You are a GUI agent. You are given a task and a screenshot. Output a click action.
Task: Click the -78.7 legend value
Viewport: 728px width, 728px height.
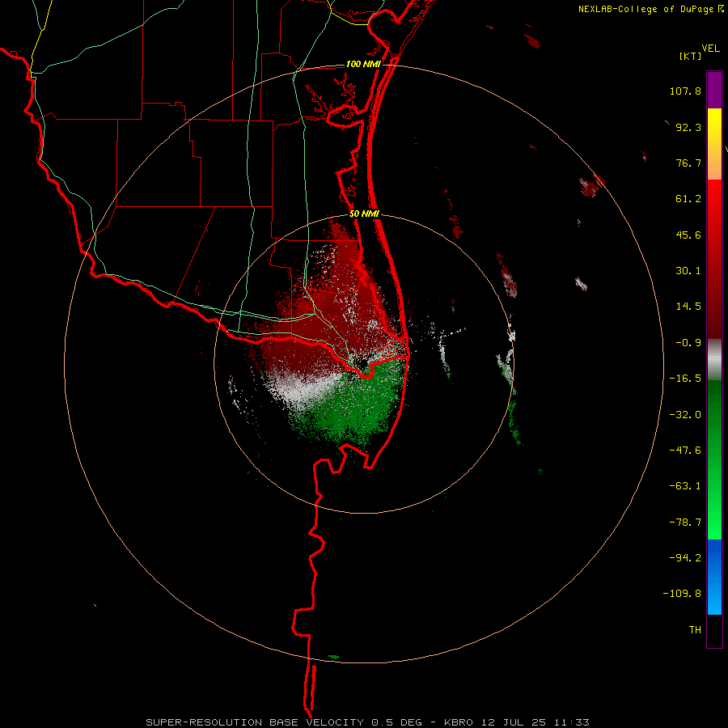pyautogui.click(x=685, y=523)
